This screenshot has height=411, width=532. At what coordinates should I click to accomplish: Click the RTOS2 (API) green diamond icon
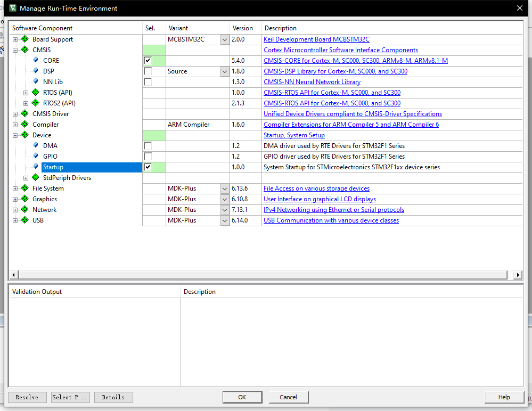(x=36, y=103)
